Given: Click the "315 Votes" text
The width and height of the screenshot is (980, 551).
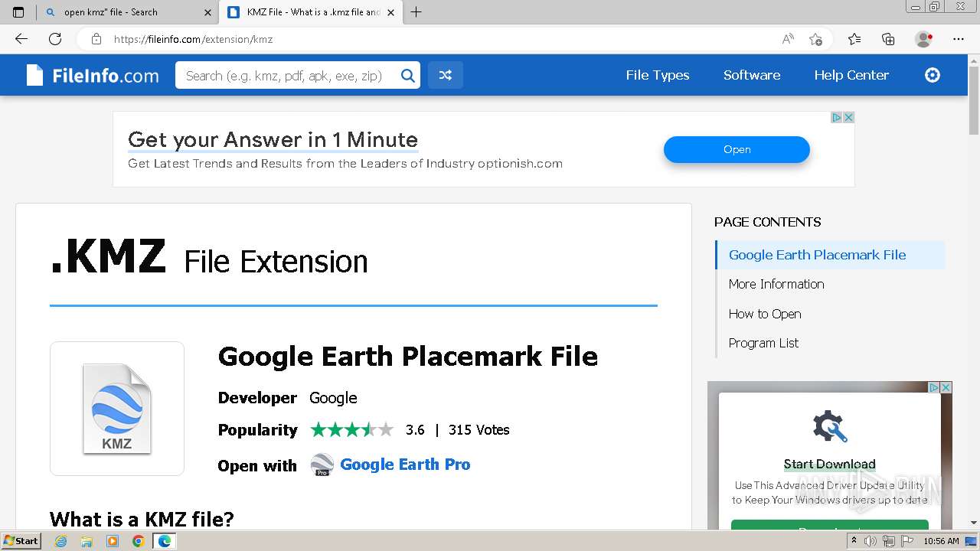Looking at the screenshot, I should (479, 430).
